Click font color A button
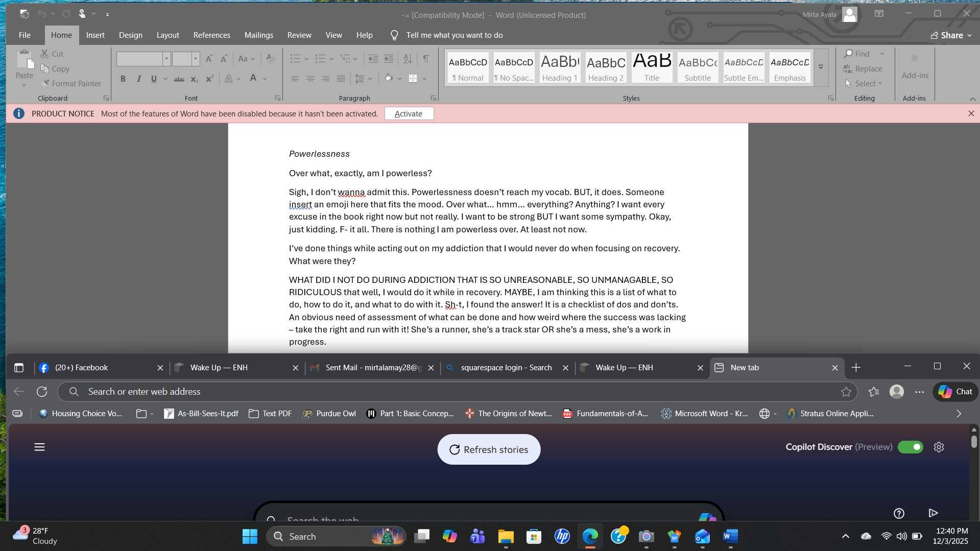 [253, 79]
